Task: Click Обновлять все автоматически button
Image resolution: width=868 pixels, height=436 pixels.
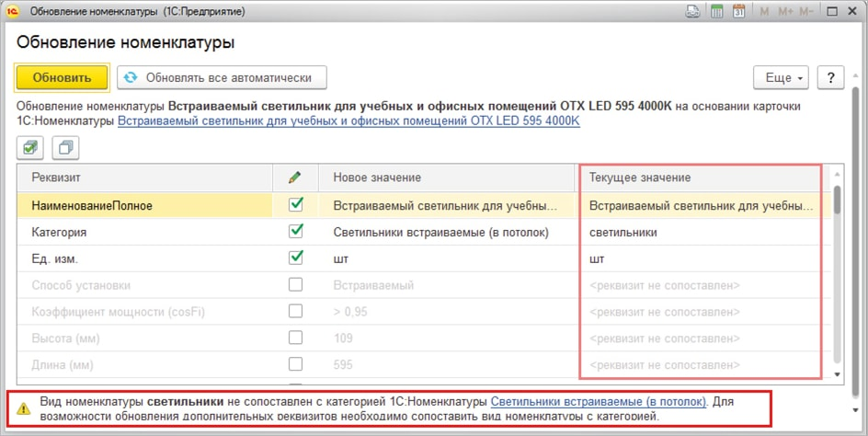Action: tap(221, 78)
